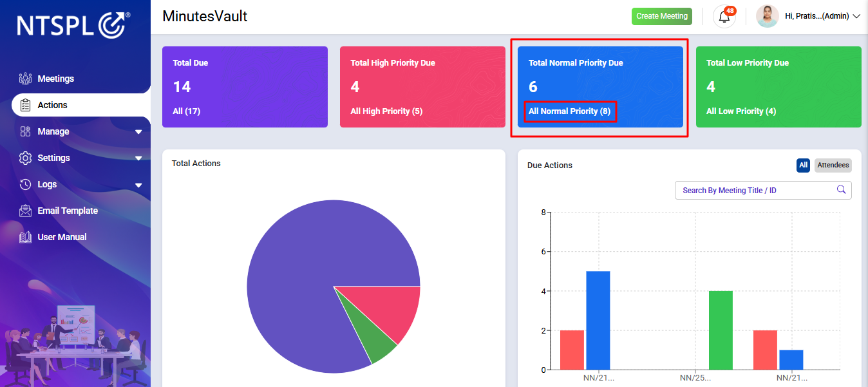Screen dimensions: 868x387
Task: Click the search magnifier icon in Due Actions
Action: 841,189
